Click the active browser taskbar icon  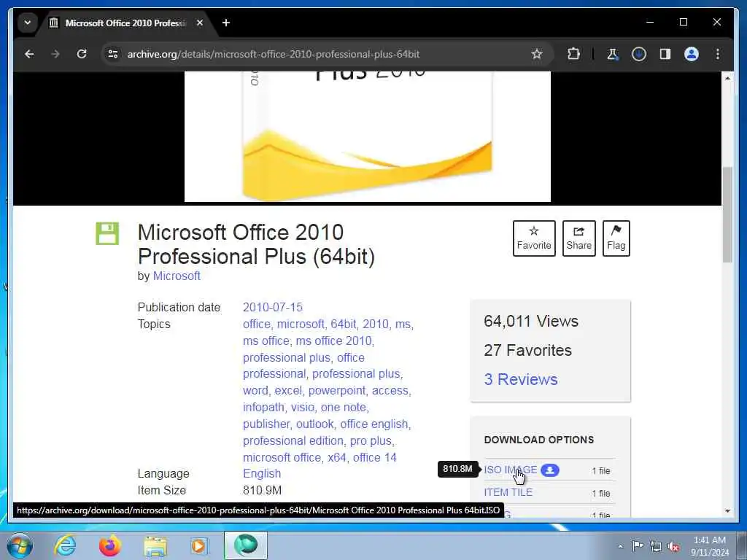tap(246, 545)
